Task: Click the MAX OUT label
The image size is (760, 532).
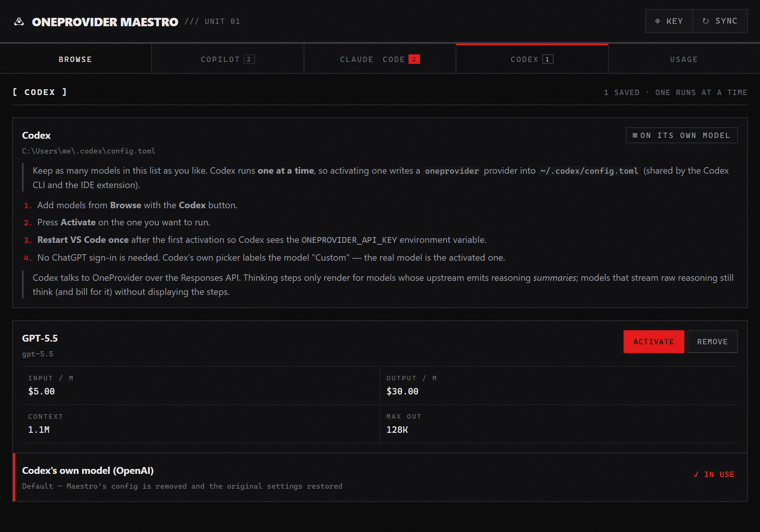Action: tap(404, 416)
